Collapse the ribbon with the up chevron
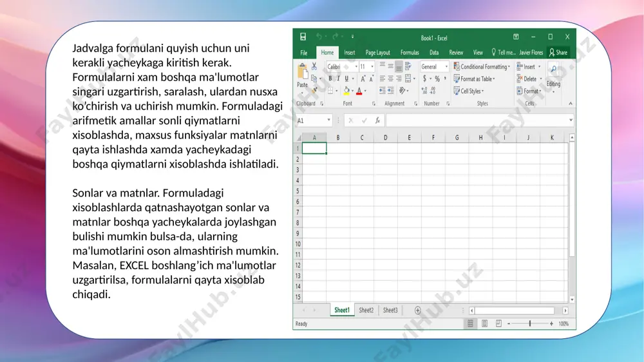The image size is (644, 362). pyautogui.click(x=571, y=104)
